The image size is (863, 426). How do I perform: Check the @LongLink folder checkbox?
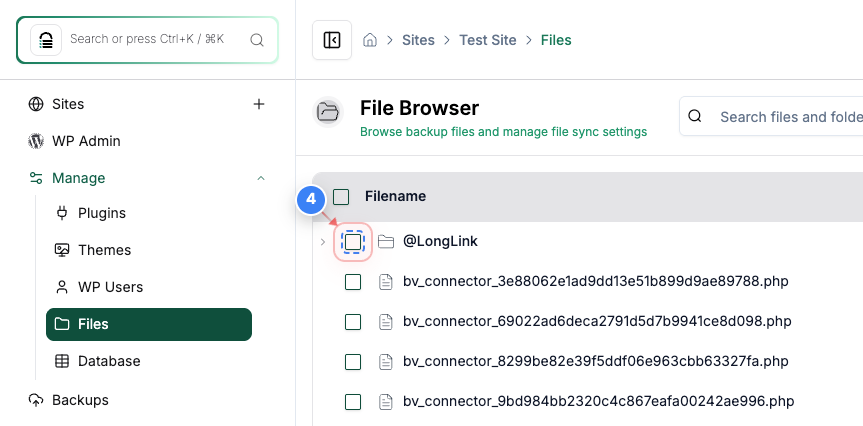(353, 242)
